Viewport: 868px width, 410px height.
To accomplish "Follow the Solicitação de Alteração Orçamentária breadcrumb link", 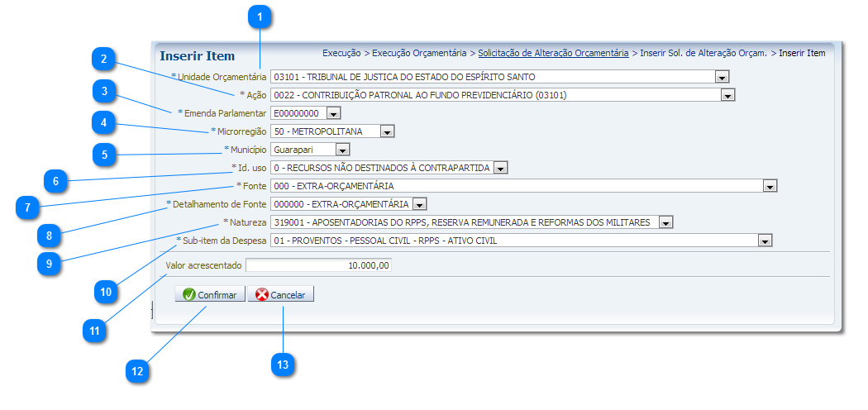I will 552,53.
